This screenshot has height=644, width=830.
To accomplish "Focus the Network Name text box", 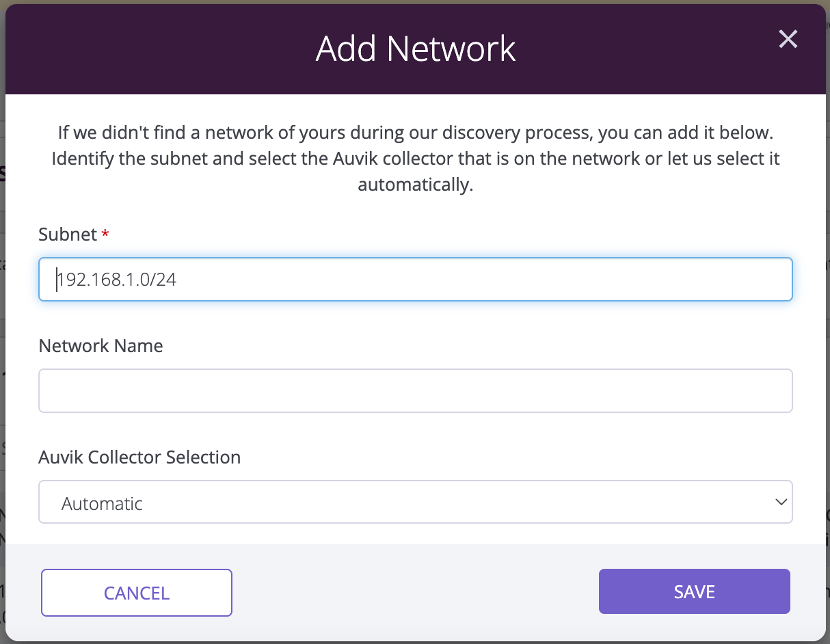I will 414,390.
